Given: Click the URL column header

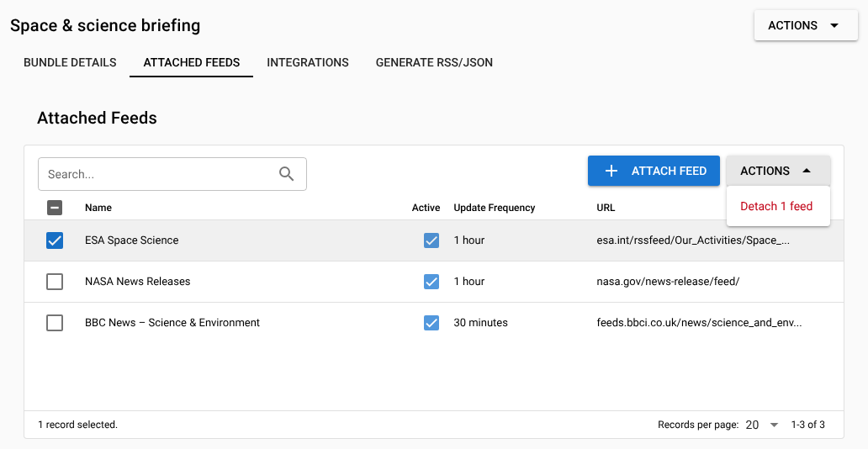Looking at the screenshot, I should click(x=606, y=208).
